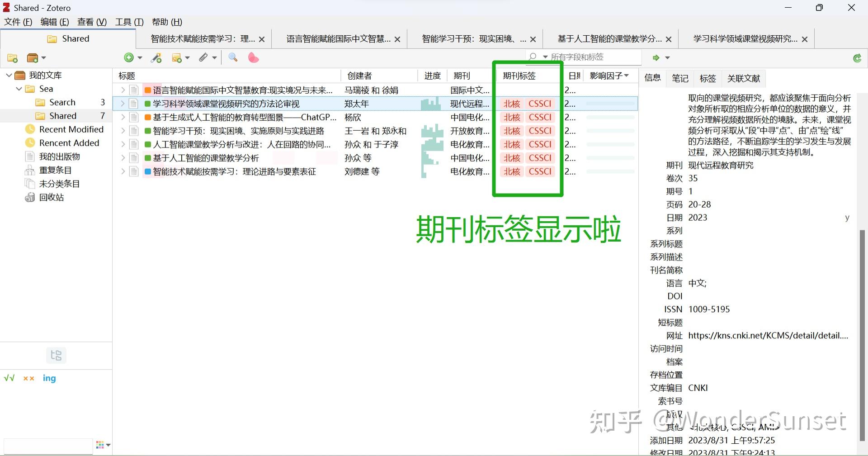Add item by identifier magic wand
Screen dimensions: 868x456
[156, 57]
